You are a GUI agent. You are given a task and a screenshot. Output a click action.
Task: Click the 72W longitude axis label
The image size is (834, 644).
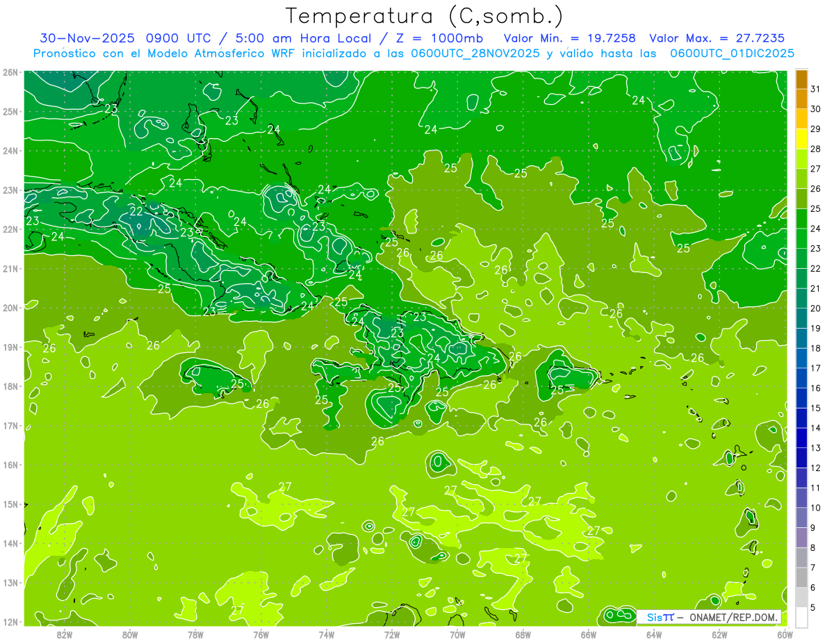(392, 634)
